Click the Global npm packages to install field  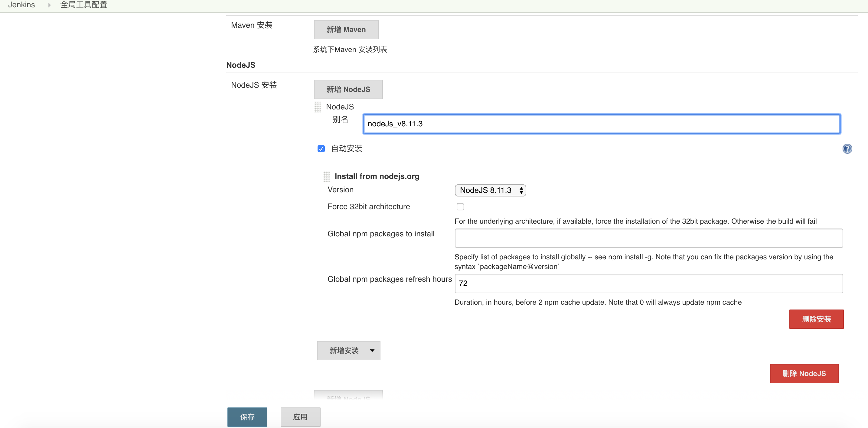[648, 238]
